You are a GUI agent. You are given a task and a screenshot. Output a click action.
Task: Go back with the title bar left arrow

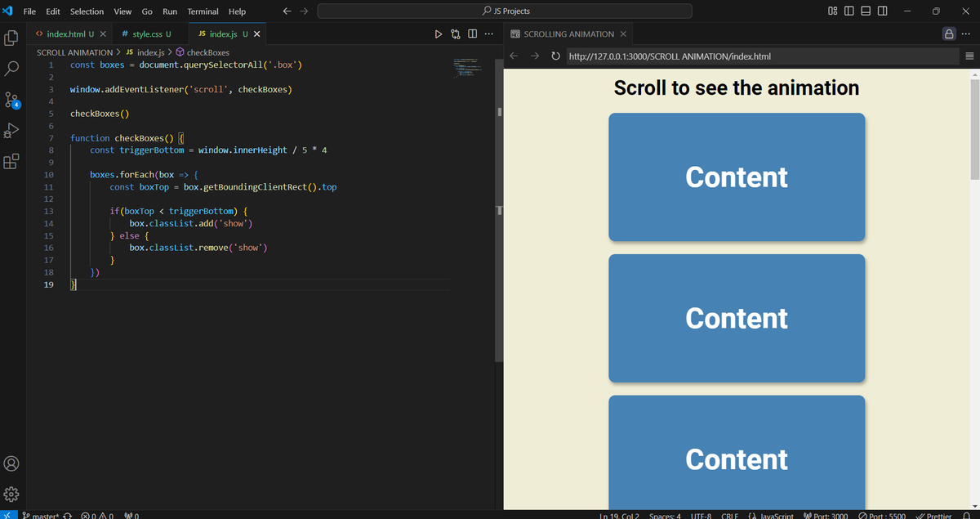pos(287,11)
